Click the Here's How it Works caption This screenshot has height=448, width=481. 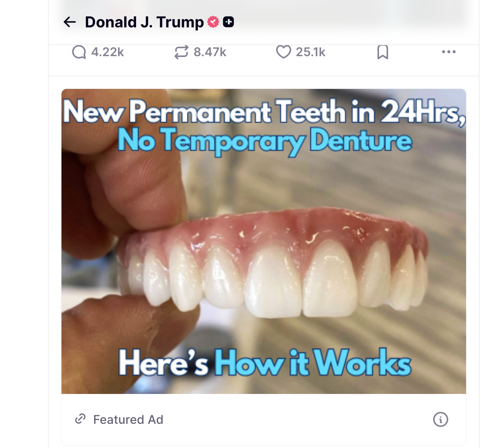(265, 363)
